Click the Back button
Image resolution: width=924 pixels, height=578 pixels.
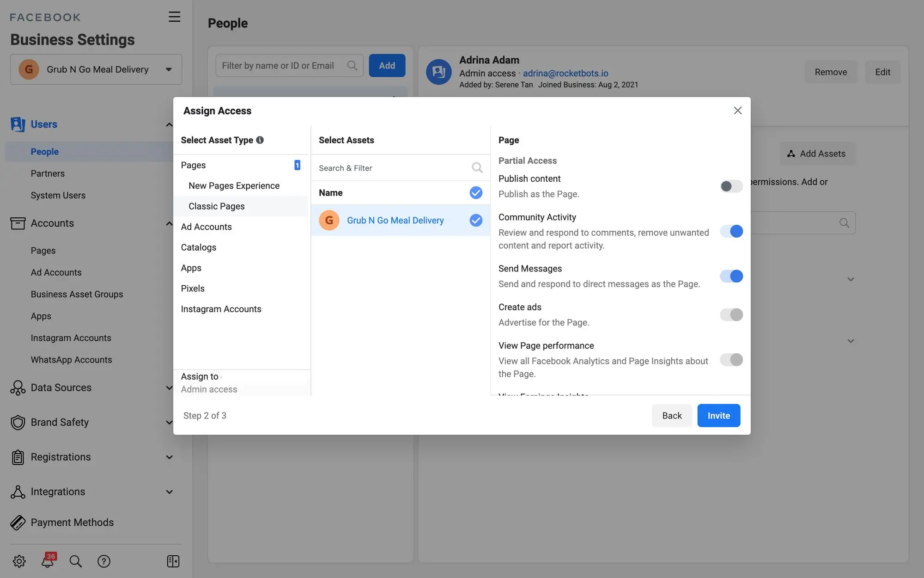click(672, 415)
